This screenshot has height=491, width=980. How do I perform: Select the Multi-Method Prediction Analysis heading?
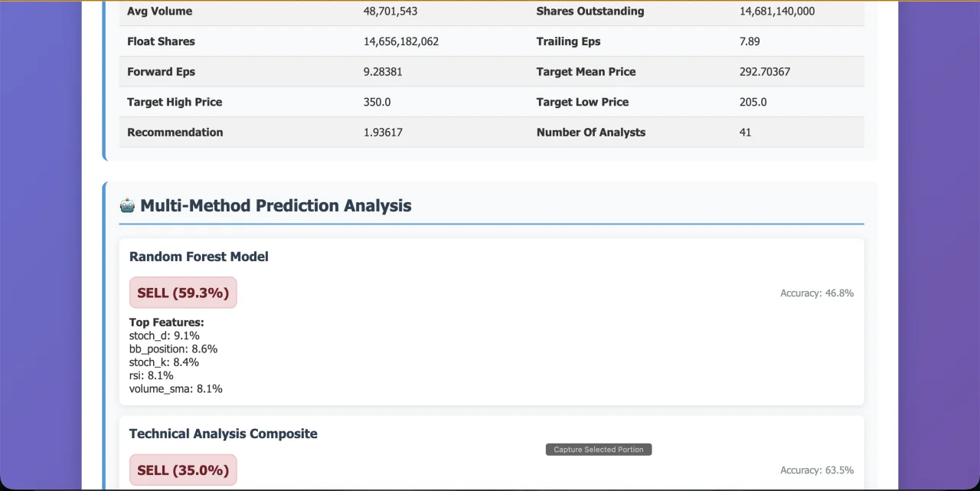[276, 205]
